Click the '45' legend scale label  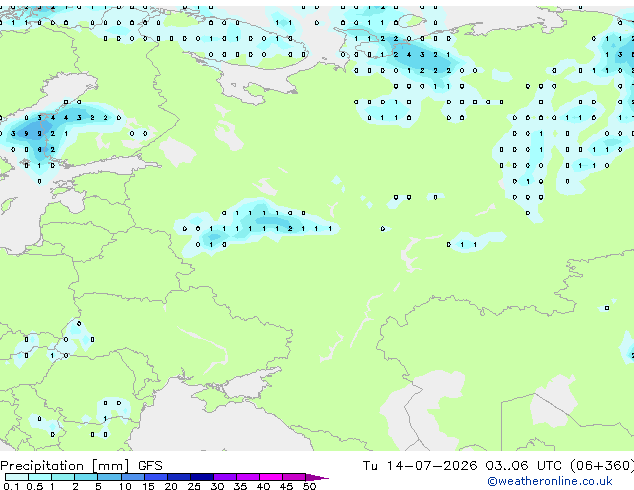(287, 486)
